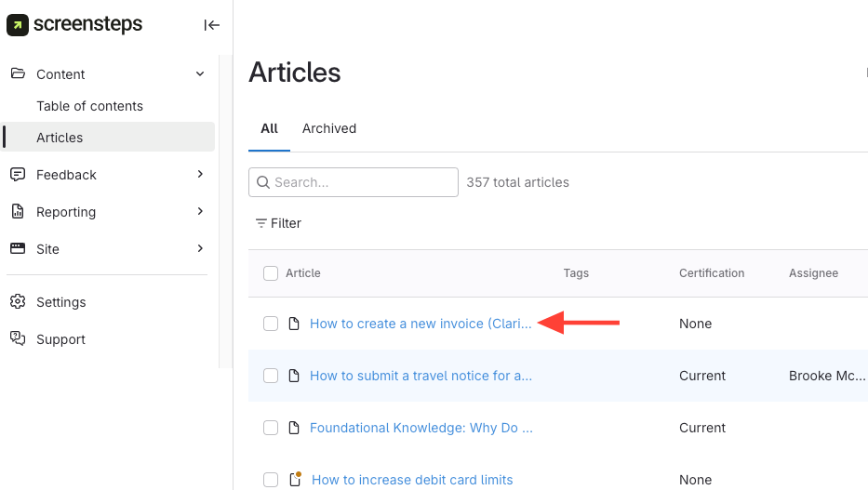Toggle the select-all articles checkbox
This screenshot has height=490, width=868.
tap(271, 273)
